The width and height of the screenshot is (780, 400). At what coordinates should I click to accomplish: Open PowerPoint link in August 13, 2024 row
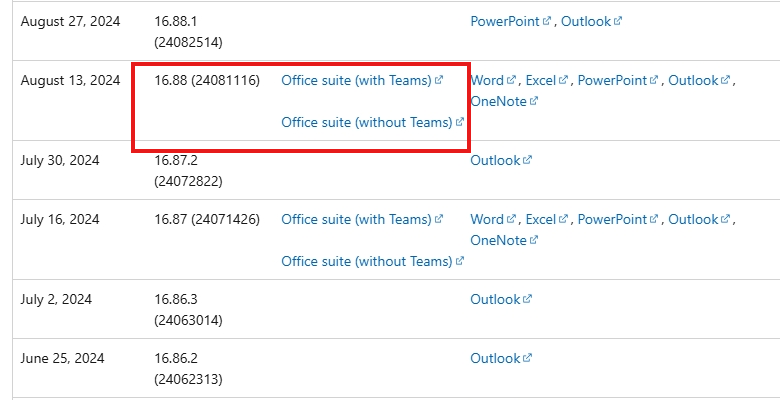coord(617,80)
